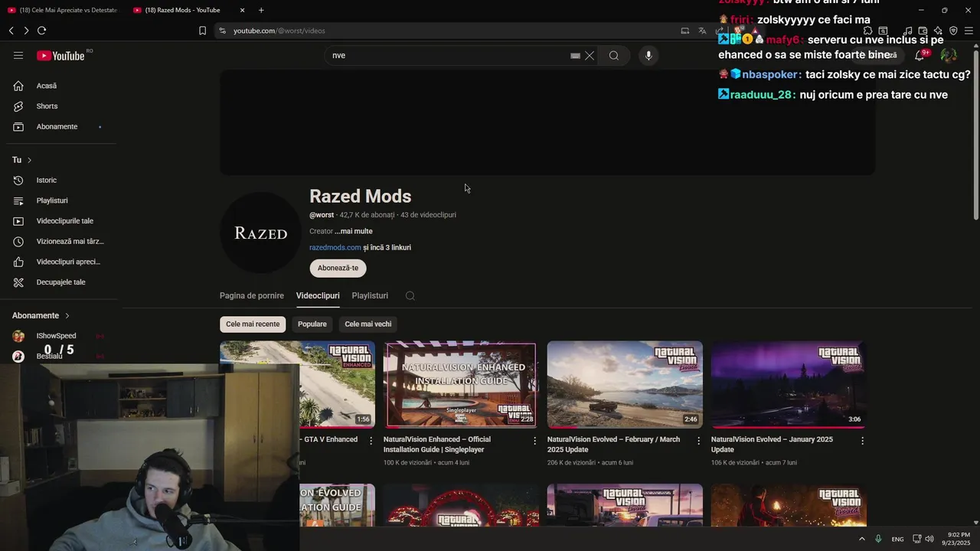The width and height of the screenshot is (980, 551).
Task: Open Decupajele tale in sidebar
Action: pos(61,282)
